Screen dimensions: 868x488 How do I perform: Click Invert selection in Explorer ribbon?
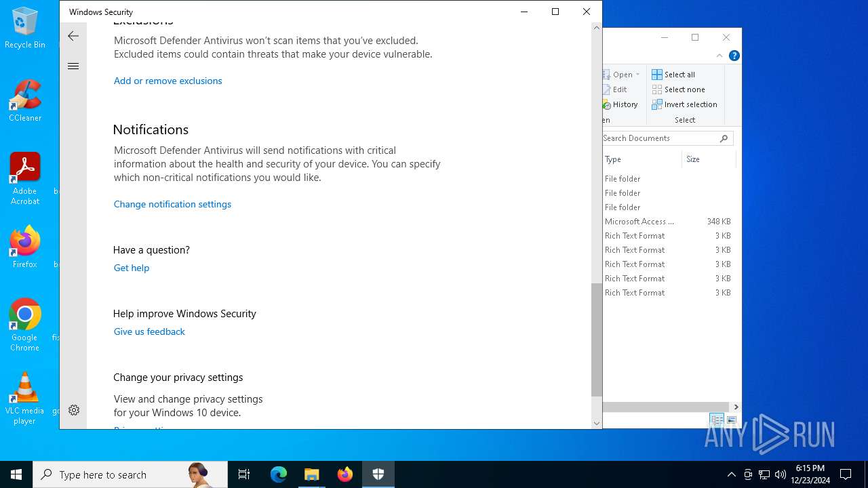click(685, 104)
